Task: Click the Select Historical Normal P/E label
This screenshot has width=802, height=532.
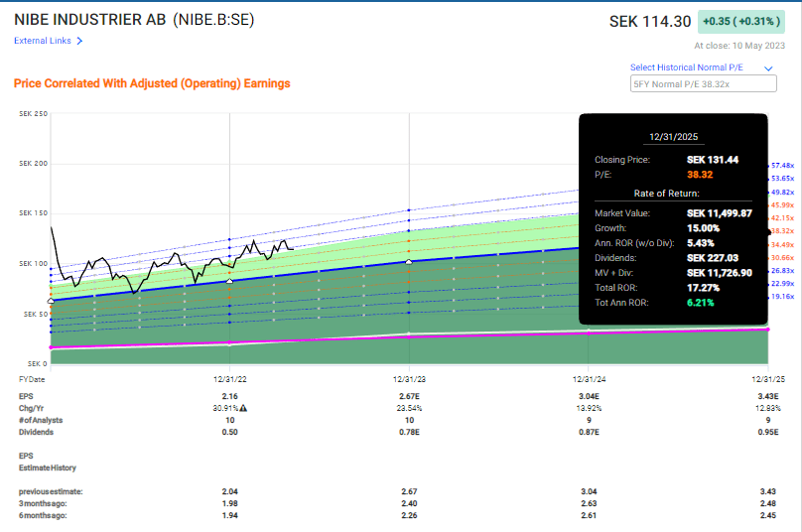Action: [687, 67]
